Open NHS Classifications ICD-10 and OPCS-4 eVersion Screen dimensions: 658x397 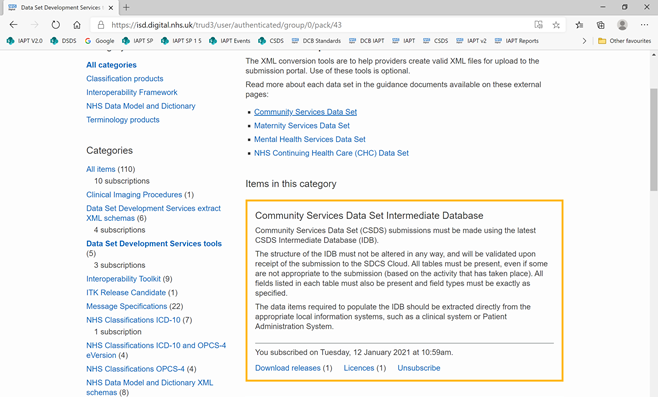tap(156, 350)
